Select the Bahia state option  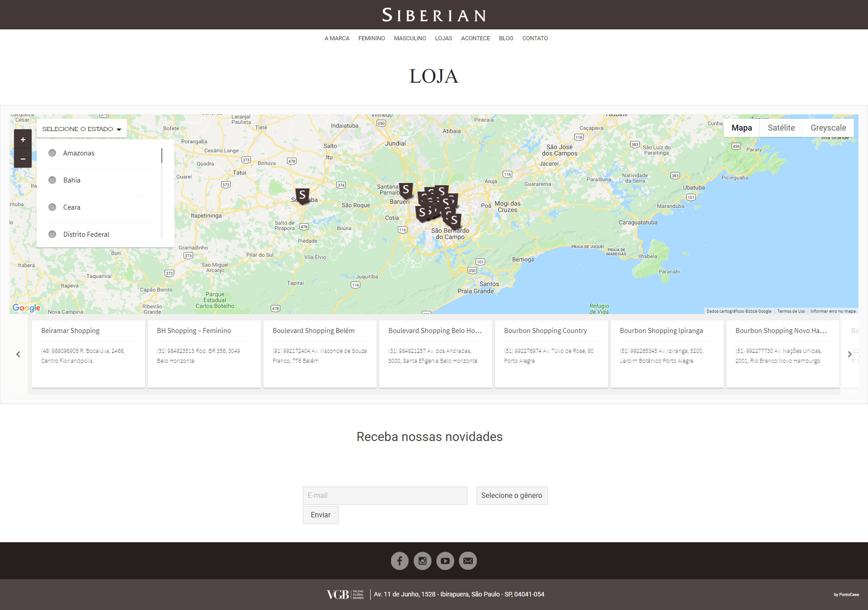(52, 180)
